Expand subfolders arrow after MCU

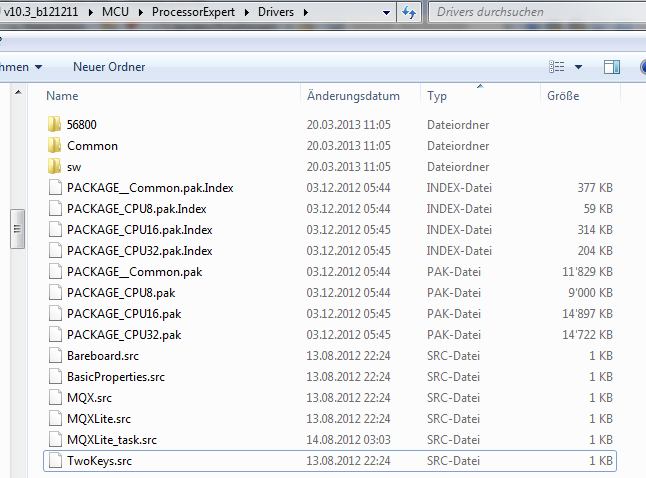pos(141,12)
